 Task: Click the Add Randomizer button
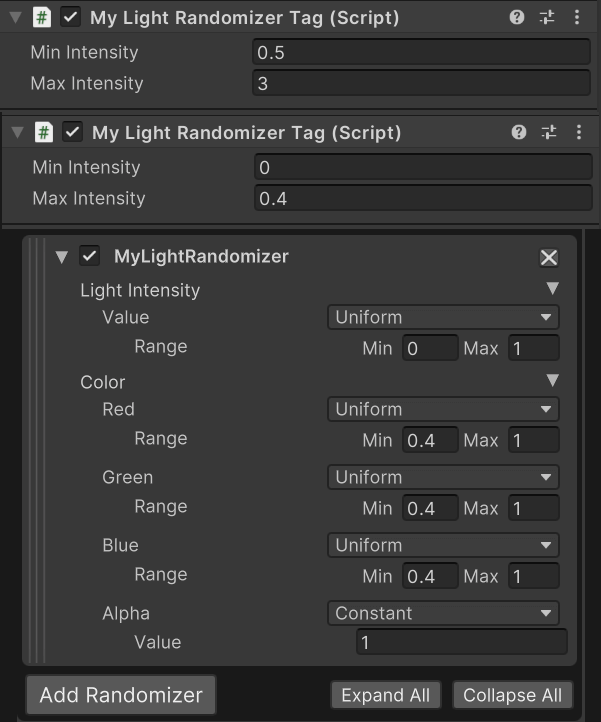[x=121, y=695]
